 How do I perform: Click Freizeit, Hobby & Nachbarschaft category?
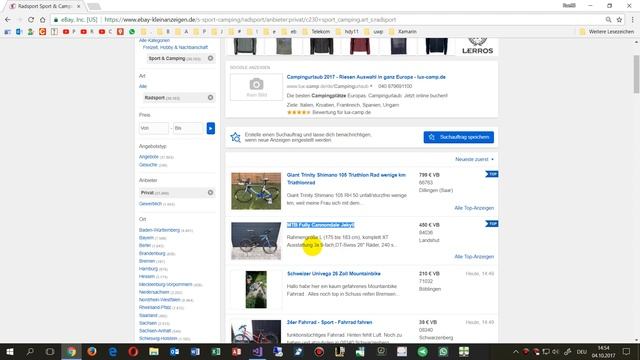point(175,47)
